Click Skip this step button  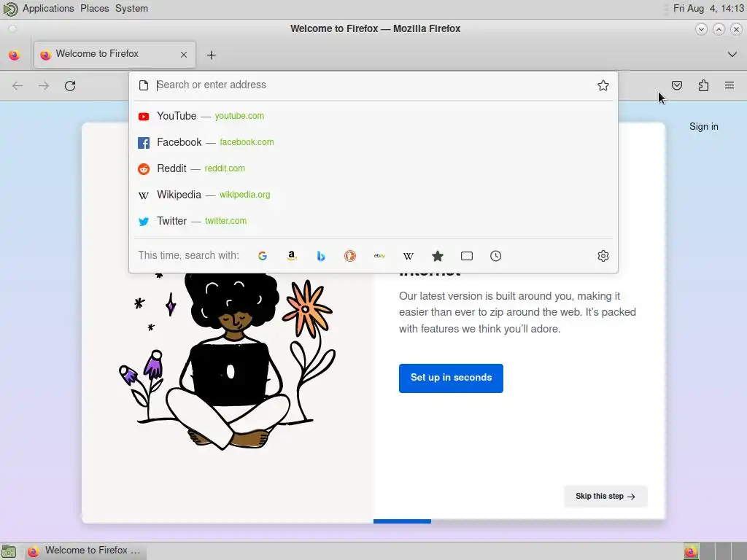point(605,496)
